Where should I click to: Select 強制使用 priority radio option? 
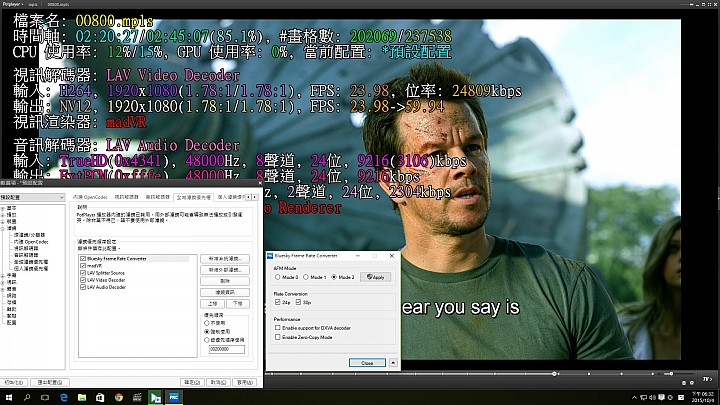point(207,332)
